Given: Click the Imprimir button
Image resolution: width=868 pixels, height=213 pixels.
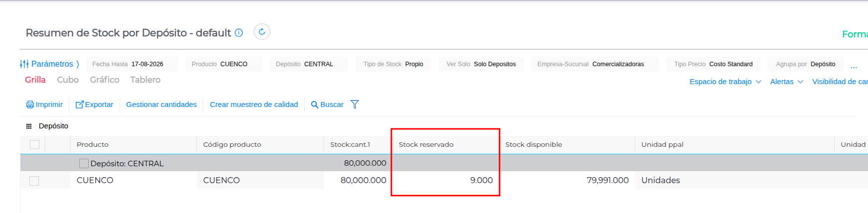Looking at the screenshot, I should tap(44, 105).
